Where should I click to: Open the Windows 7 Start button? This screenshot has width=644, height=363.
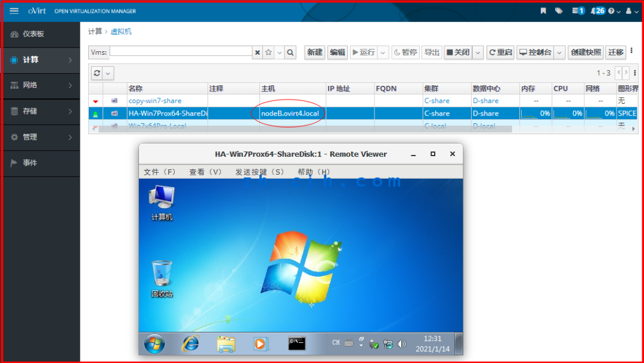[154, 344]
